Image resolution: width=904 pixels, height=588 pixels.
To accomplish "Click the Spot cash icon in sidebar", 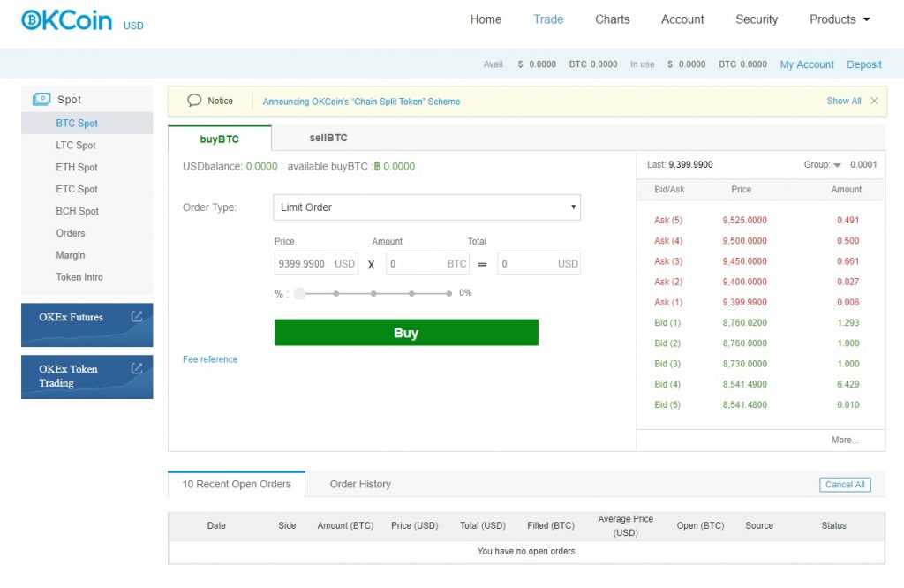I will (x=41, y=99).
